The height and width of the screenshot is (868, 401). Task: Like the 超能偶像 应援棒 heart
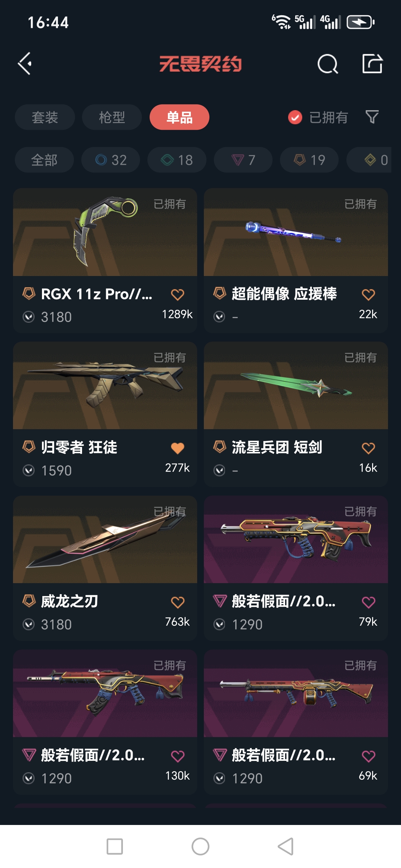368,295
